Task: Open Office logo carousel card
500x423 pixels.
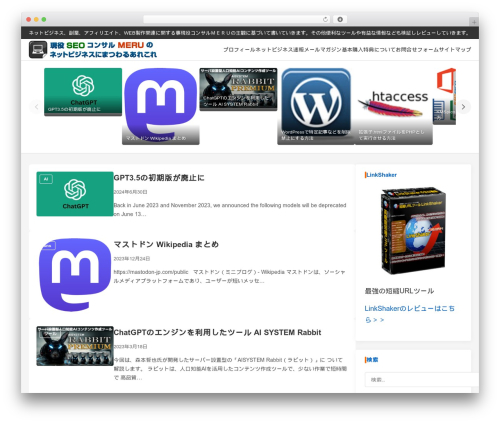Action: (x=444, y=96)
